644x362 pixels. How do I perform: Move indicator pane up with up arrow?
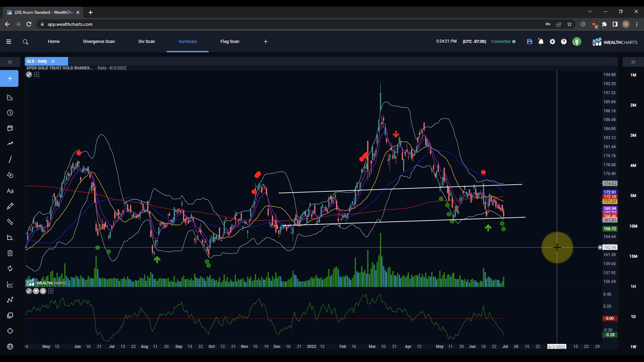[x=43, y=291]
